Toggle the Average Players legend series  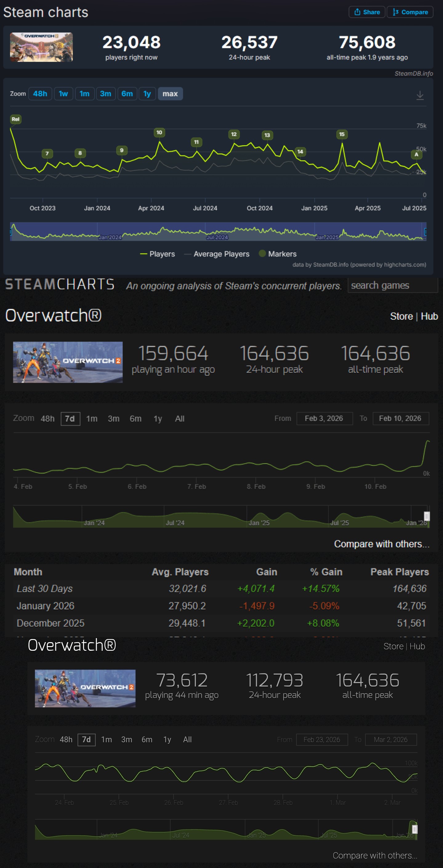[217, 254]
